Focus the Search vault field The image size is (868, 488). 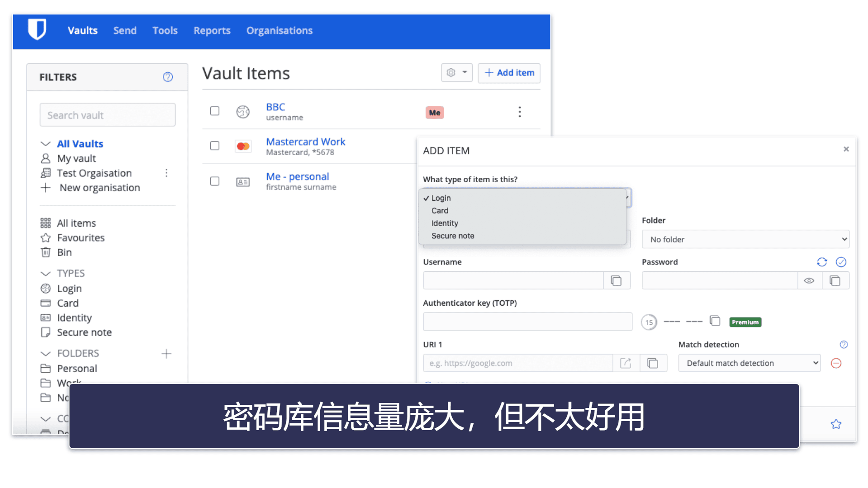[108, 115]
